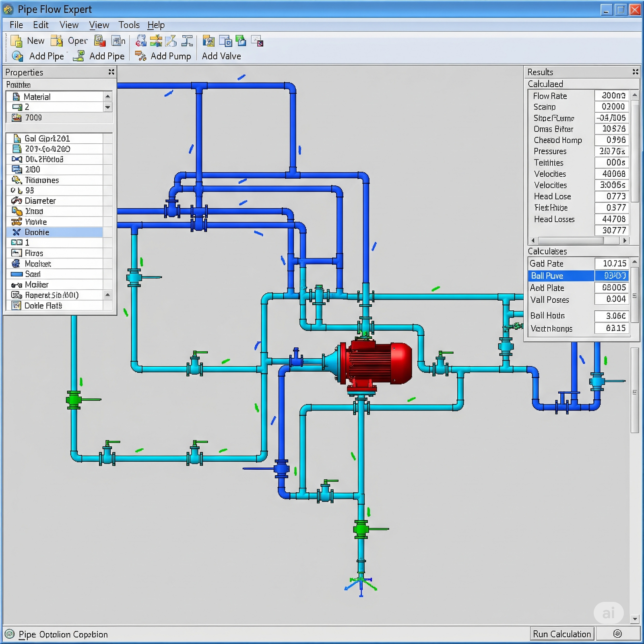644x644 pixels.
Task: Toggle the Results panel corner pin icon
Action: coord(635,72)
